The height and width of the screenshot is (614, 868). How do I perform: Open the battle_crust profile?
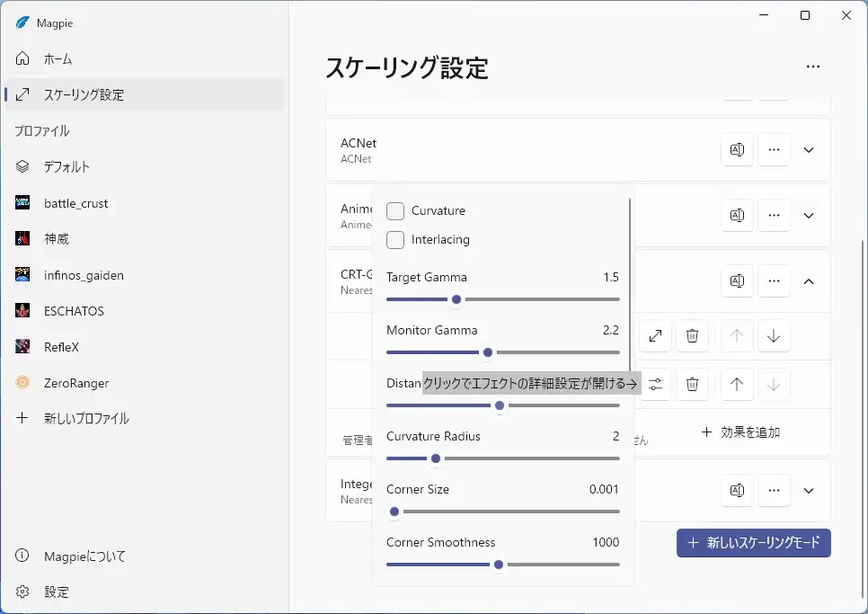pos(75,203)
